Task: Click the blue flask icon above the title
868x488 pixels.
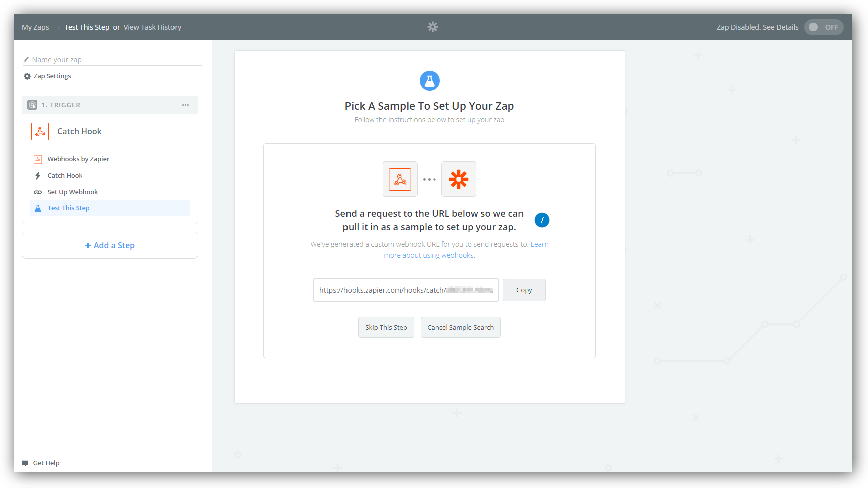Action: point(430,81)
